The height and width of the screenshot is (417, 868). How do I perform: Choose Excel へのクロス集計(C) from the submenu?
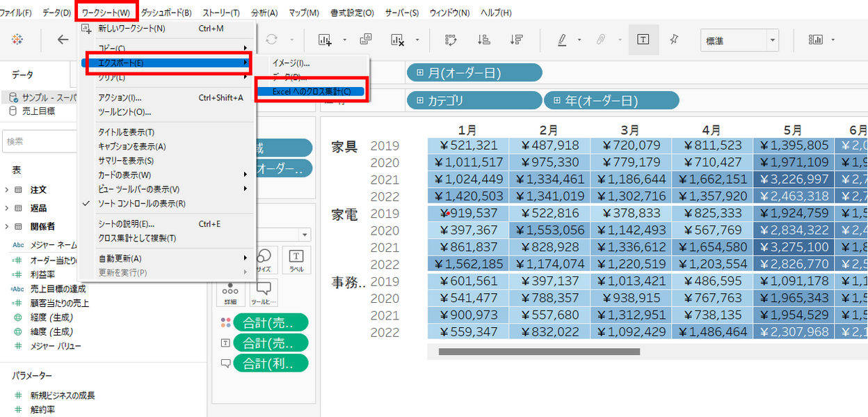312,91
